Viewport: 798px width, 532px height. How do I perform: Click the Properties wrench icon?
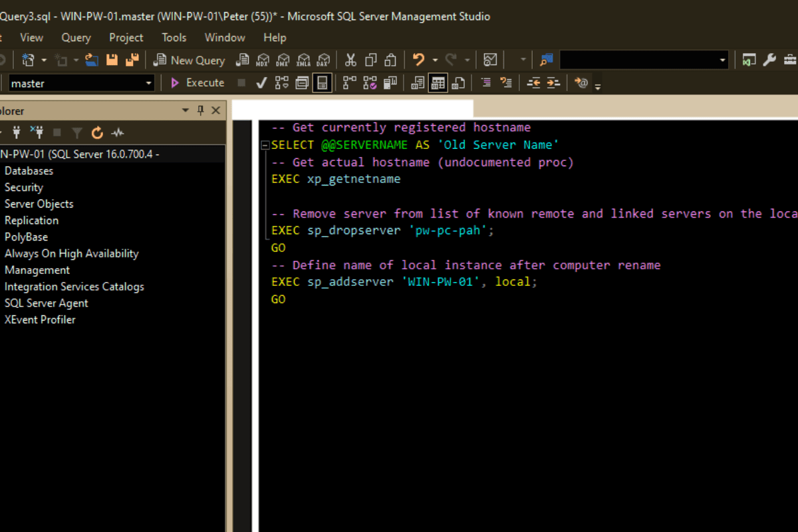coord(769,60)
